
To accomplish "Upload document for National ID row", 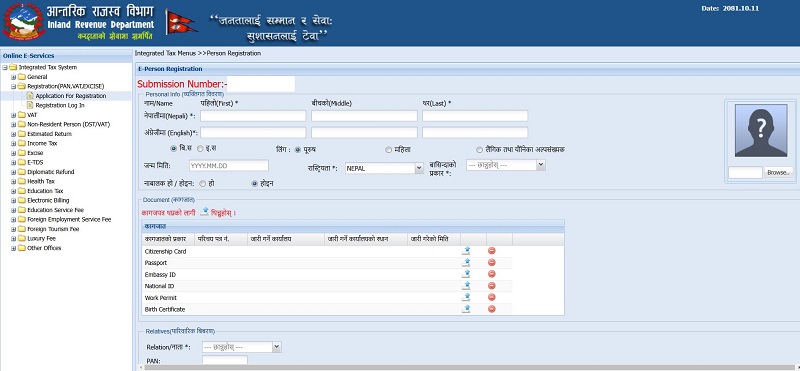I will tap(466, 286).
